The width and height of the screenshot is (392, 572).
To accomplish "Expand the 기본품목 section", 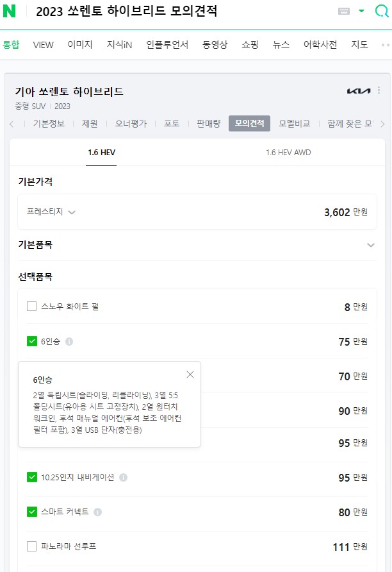I will pyautogui.click(x=370, y=245).
